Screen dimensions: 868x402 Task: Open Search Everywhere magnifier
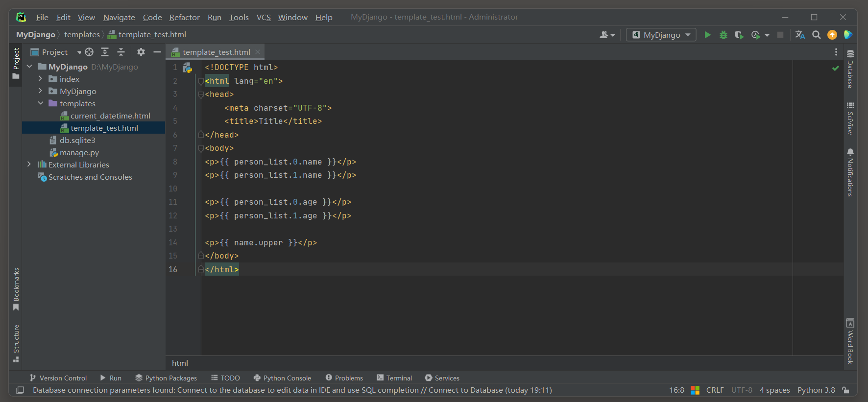(x=816, y=35)
